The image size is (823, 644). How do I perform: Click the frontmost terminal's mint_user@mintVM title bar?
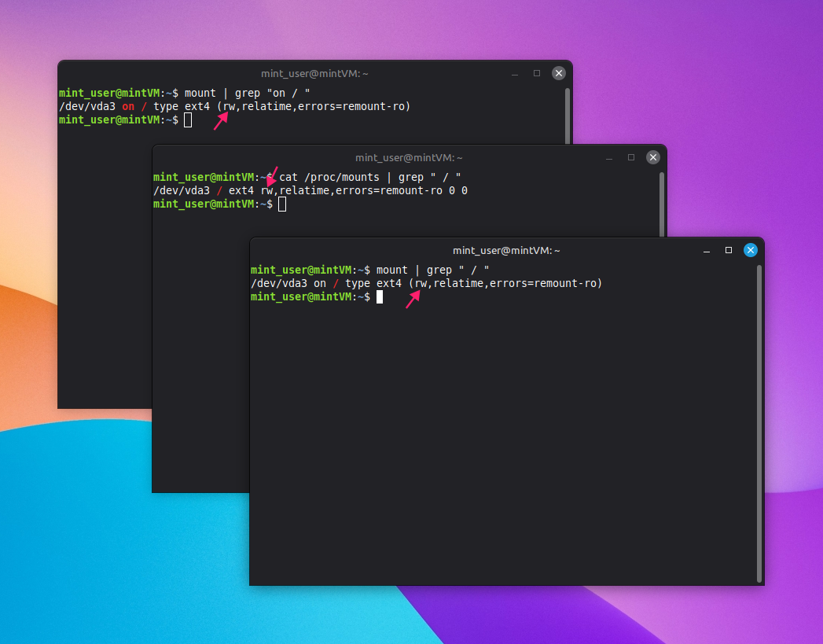(x=506, y=251)
